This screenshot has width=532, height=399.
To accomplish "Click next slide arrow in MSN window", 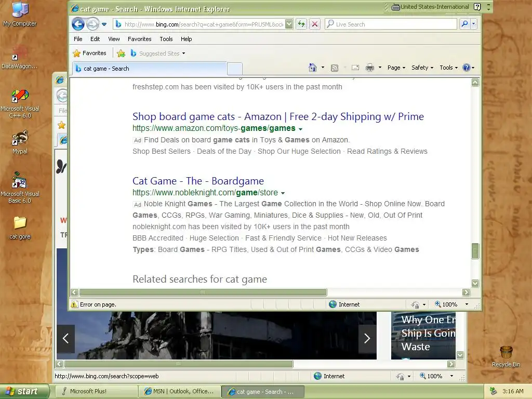I will click(367, 338).
